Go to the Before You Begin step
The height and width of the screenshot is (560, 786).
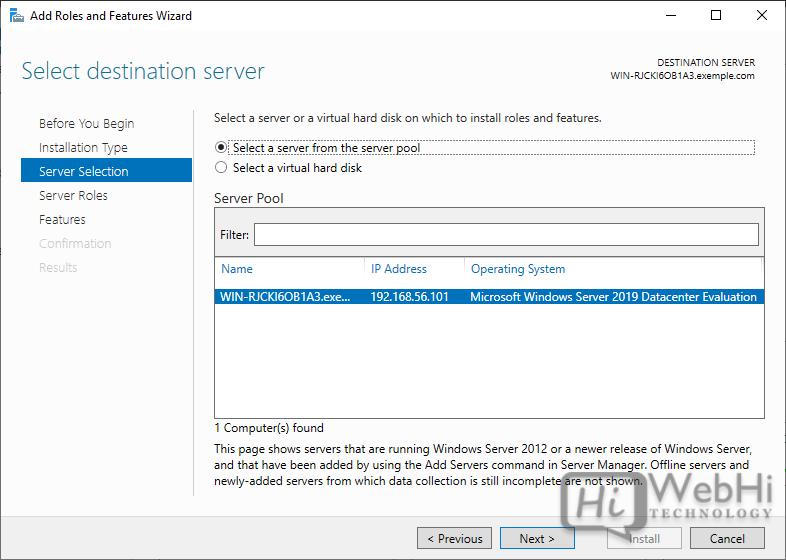tap(86, 123)
